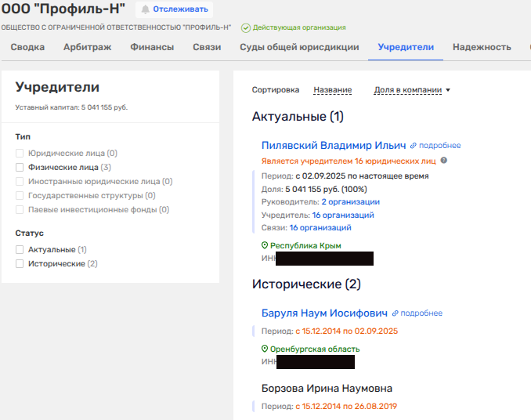531x420 pixels.
Task: Toggle the Исторические status checkbox
Action: [x=20, y=264]
